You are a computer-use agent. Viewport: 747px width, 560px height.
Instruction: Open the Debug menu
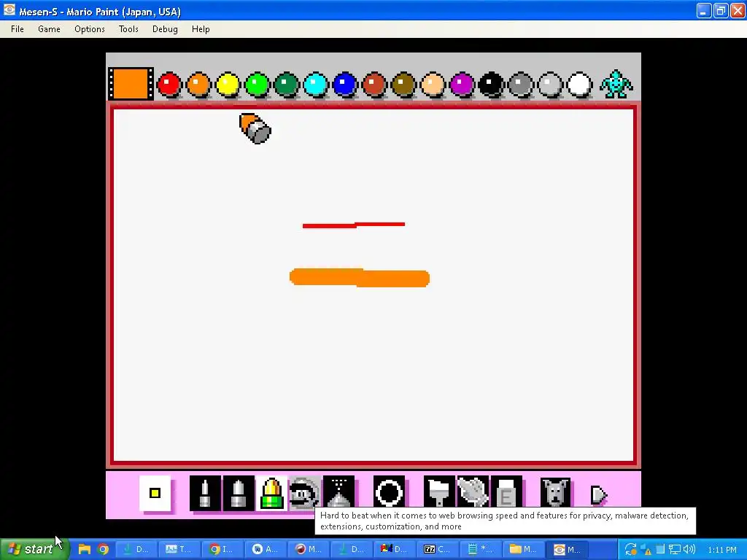(165, 29)
